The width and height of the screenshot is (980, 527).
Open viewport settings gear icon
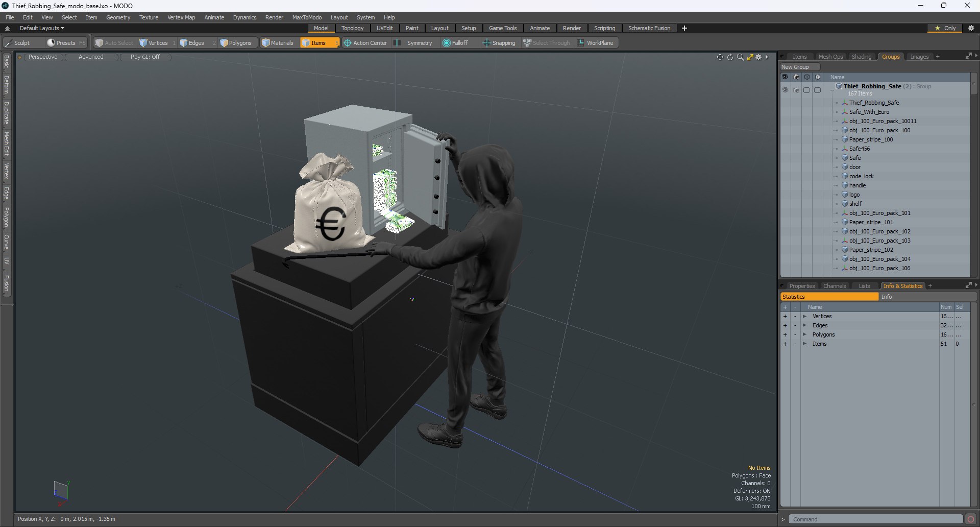pos(758,57)
